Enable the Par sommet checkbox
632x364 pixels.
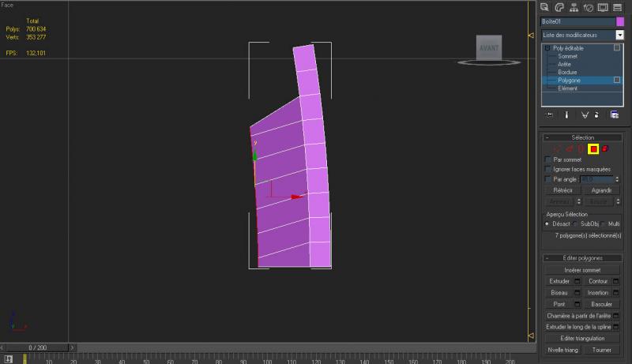pyautogui.click(x=549, y=159)
